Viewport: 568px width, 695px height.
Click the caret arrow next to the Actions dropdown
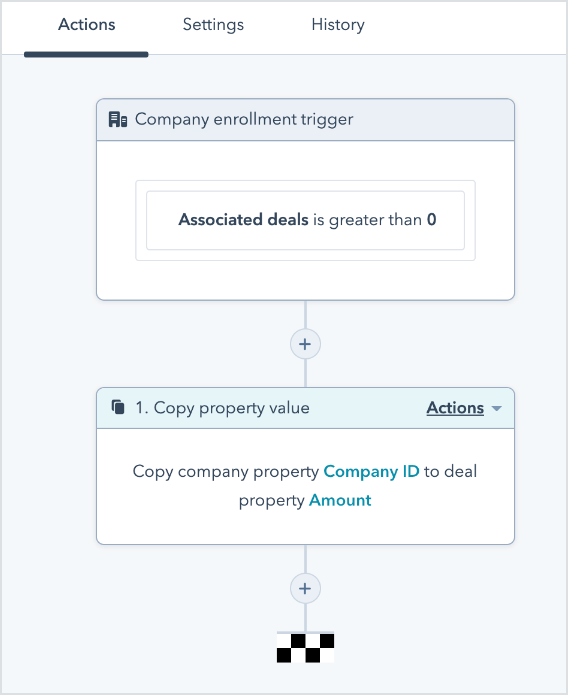point(497,409)
